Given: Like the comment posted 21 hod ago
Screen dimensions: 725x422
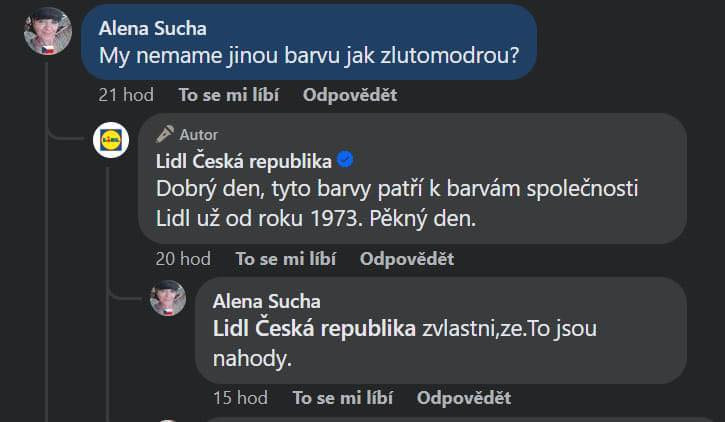Looking at the screenshot, I should point(229,95).
